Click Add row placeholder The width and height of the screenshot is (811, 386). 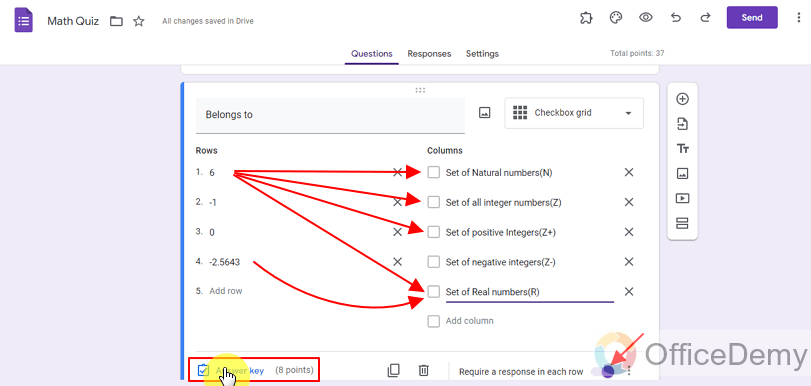click(226, 291)
